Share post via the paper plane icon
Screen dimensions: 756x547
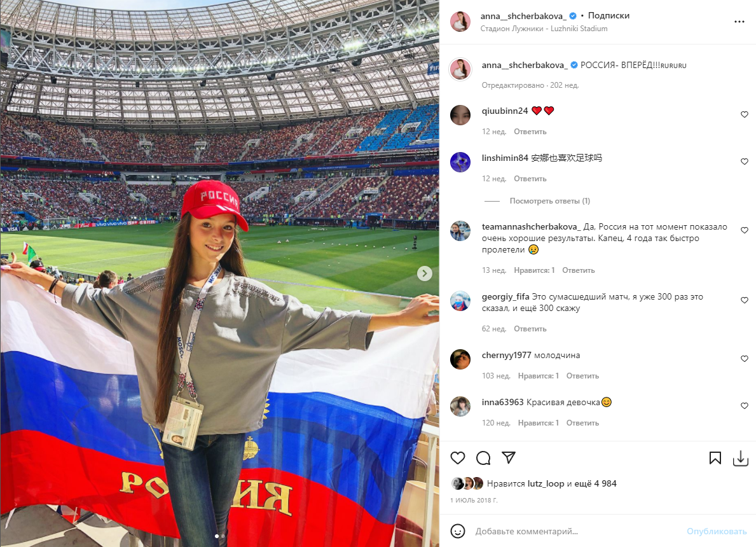tap(509, 457)
